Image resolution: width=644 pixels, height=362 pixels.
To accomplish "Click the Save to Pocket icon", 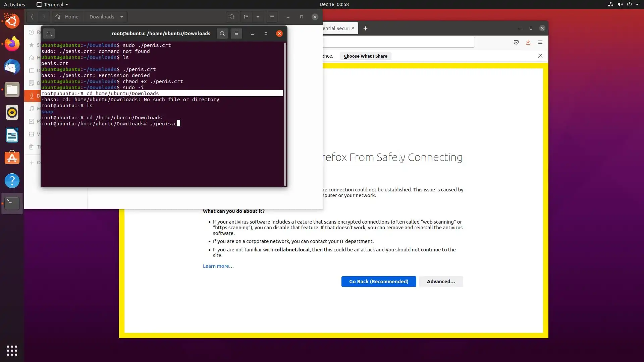I will pos(516,42).
